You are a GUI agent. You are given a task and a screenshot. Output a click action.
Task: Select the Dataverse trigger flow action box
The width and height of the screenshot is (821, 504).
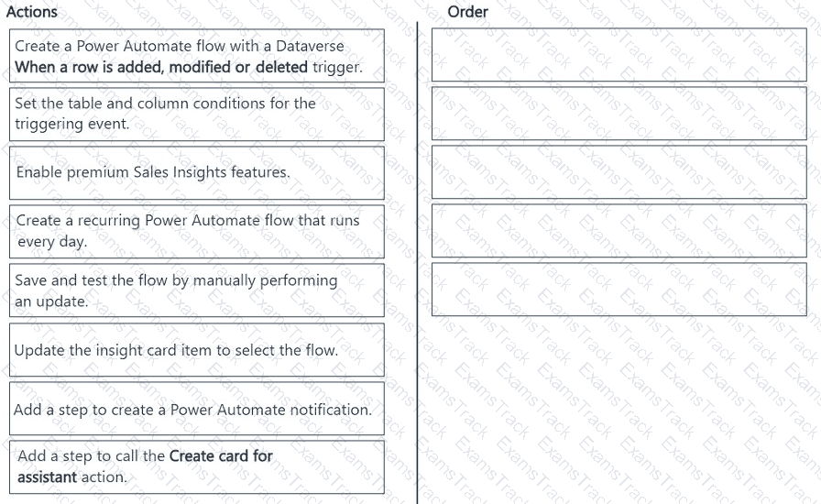[x=196, y=56]
